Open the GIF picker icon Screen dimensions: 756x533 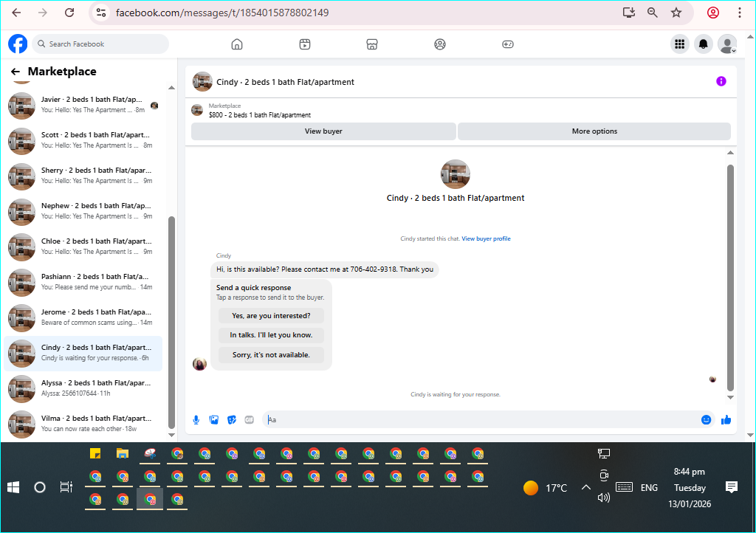[250, 420]
